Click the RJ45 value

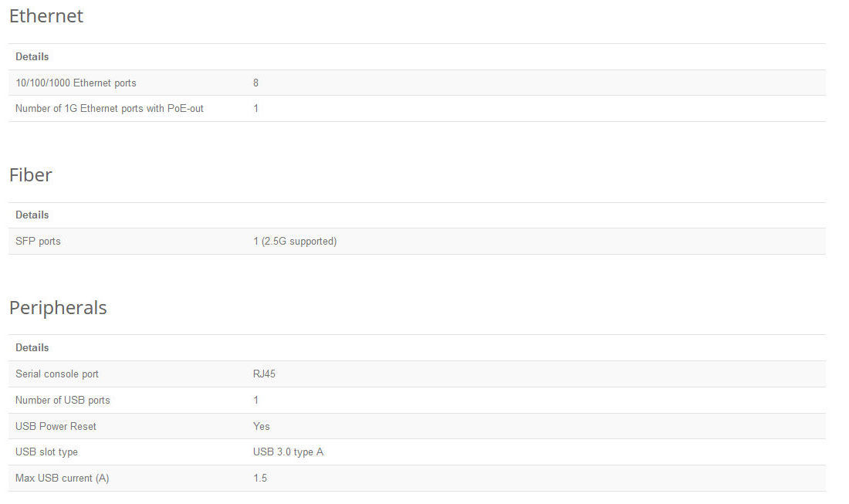click(x=264, y=374)
